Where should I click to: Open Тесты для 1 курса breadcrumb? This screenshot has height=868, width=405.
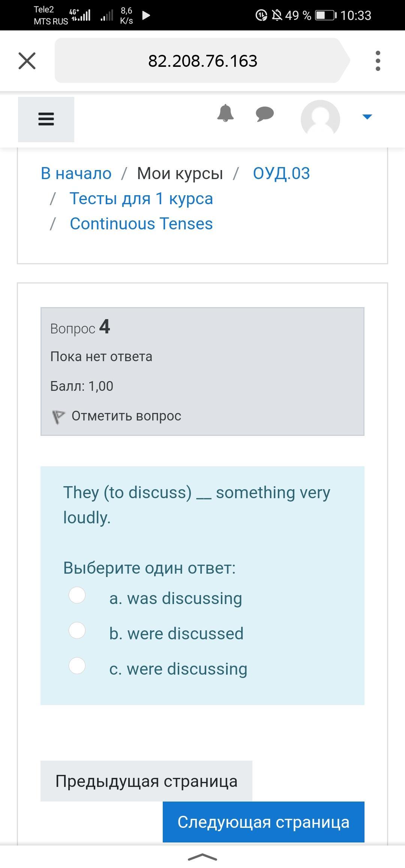click(x=141, y=199)
